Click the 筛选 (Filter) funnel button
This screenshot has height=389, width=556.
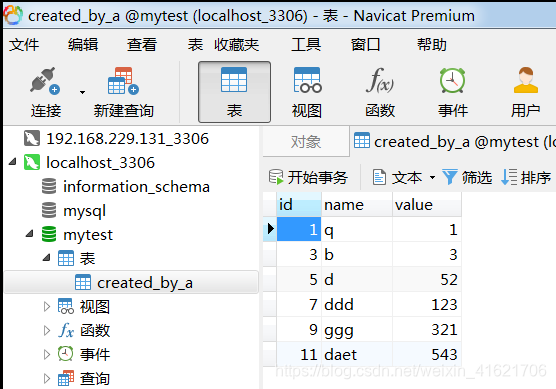tap(467, 177)
